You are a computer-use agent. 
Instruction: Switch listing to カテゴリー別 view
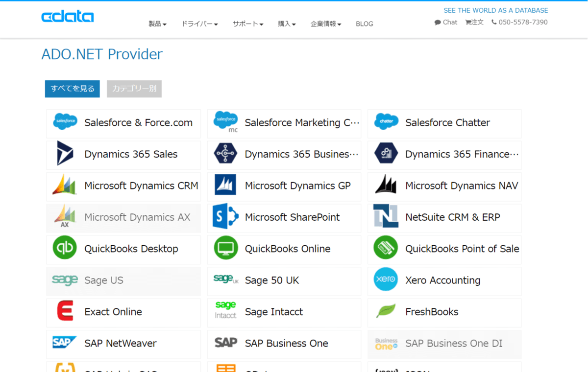pyautogui.click(x=134, y=89)
